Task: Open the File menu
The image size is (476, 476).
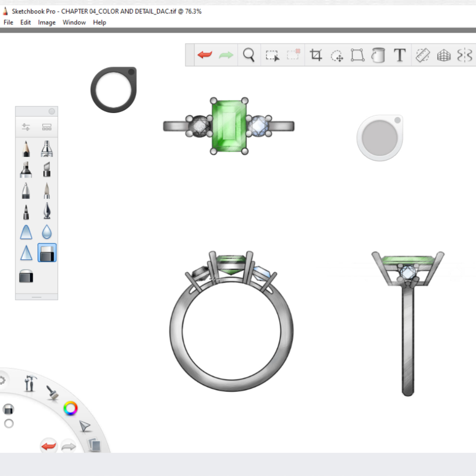Action: click(8, 22)
